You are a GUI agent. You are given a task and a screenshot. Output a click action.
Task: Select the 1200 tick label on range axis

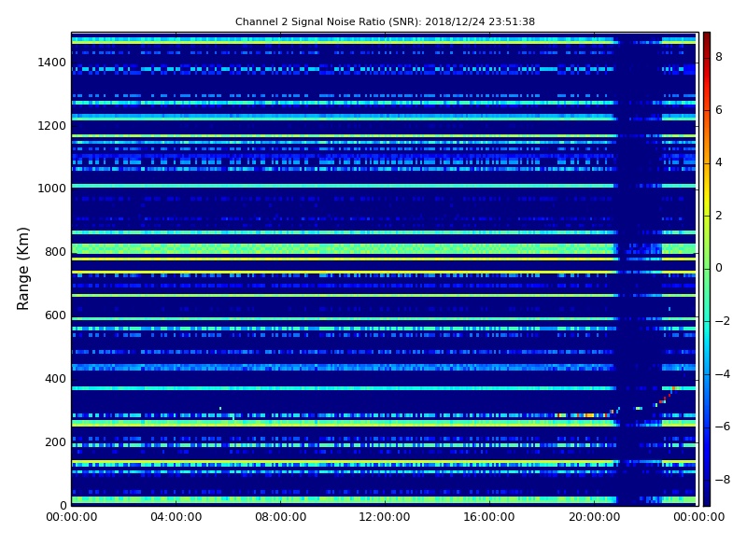click(x=51, y=126)
